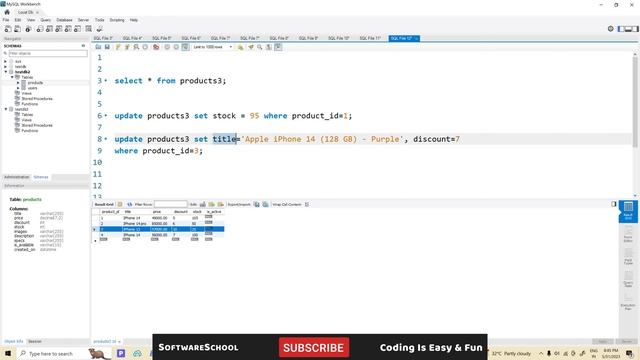
Task: Select Result Grid view button
Action: (x=628, y=211)
